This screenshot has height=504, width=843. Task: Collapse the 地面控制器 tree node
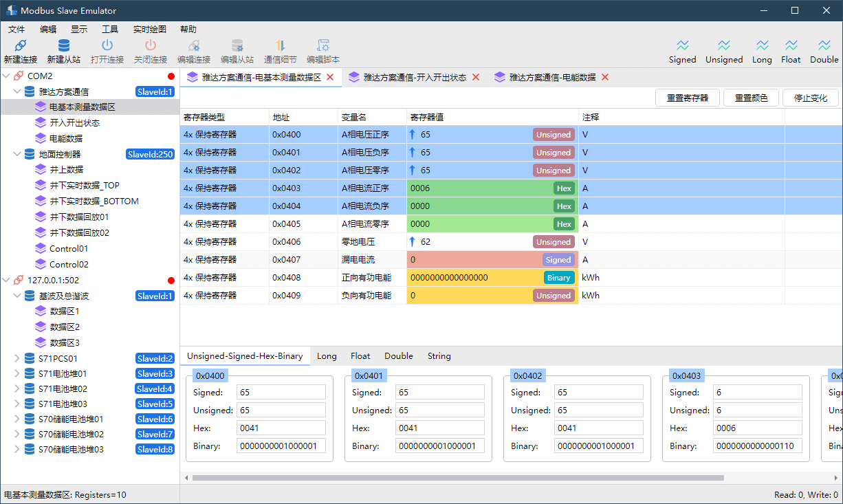[17, 154]
